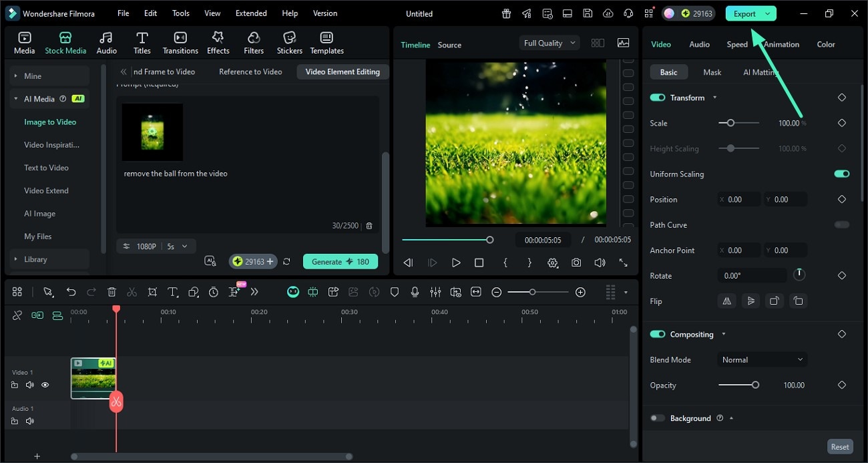The image size is (868, 463).
Task: Click the split scissors tool in timeline toolbar
Action: coord(132,292)
